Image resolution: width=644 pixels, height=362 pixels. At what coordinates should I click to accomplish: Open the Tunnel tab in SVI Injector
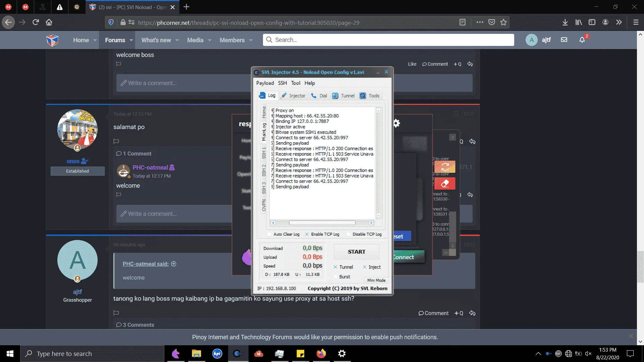coord(343,96)
